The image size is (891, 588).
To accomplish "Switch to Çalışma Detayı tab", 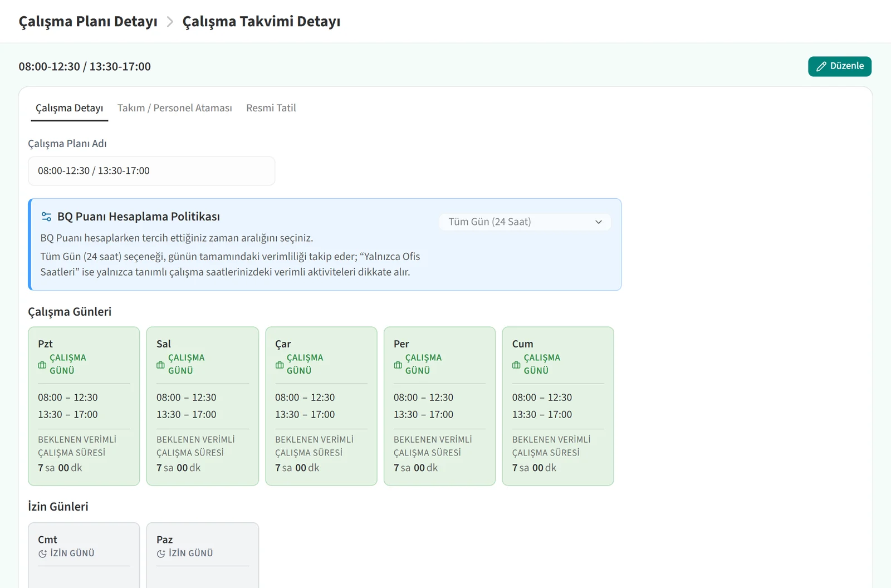I will click(x=70, y=108).
